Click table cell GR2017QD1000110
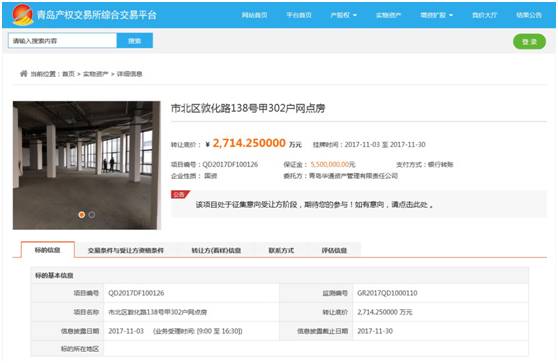Image resolution: width=558 pixels, height=363 pixels. click(x=387, y=293)
